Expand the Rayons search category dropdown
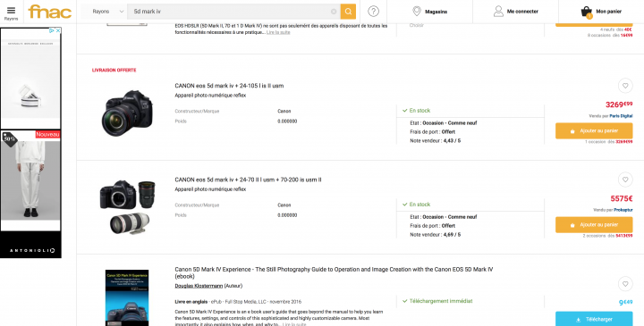The width and height of the screenshot is (644, 326). [x=108, y=12]
